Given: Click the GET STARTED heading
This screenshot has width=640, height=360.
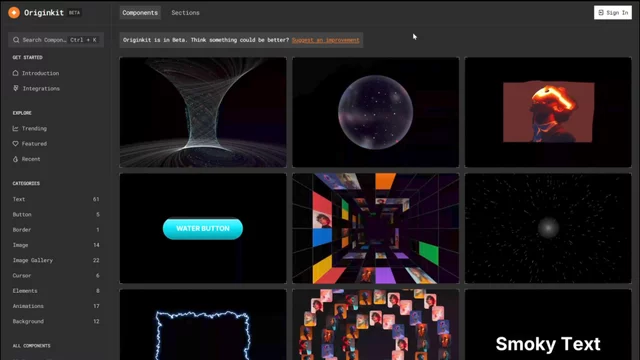Looking at the screenshot, I should click(x=27, y=58).
